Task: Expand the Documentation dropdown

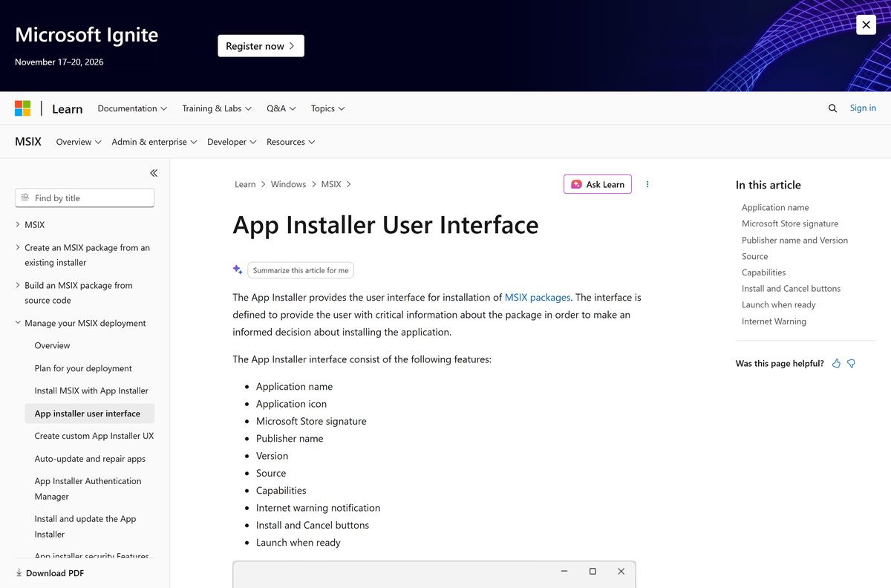Action: 132,108
